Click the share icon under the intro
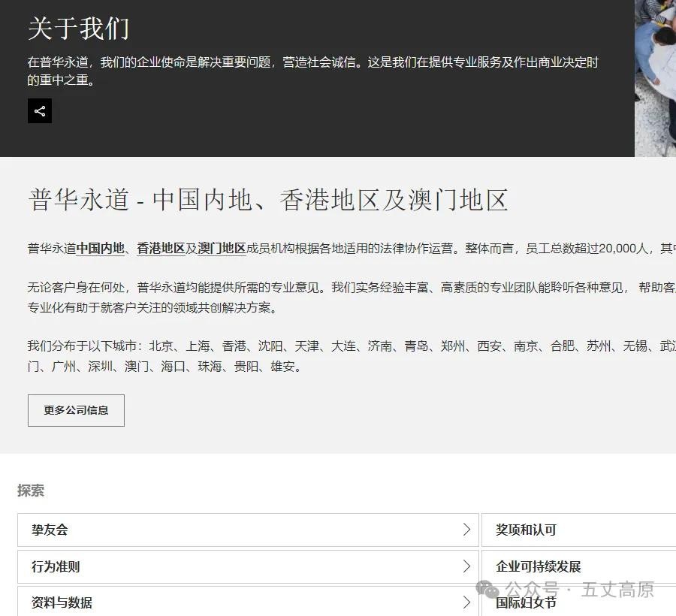 coord(40,111)
